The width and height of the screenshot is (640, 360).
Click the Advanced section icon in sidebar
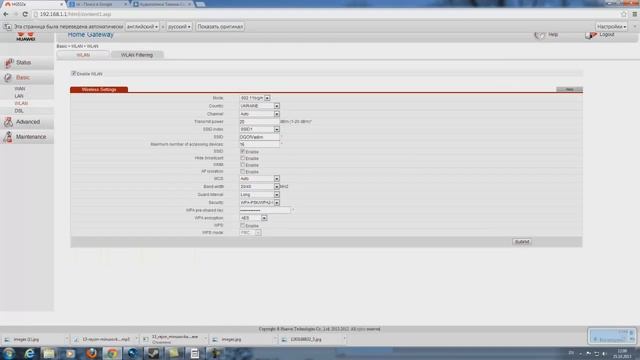tap(8, 122)
